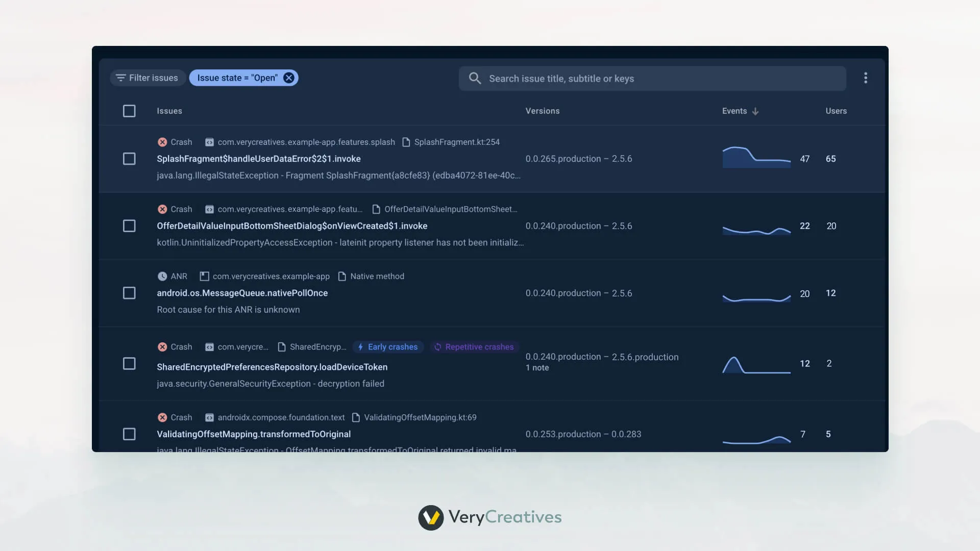Image resolution: width=980 pixels, height=551 pixels.
Task: Open the three-dot overflow menu
Action: tap(866, 78)
